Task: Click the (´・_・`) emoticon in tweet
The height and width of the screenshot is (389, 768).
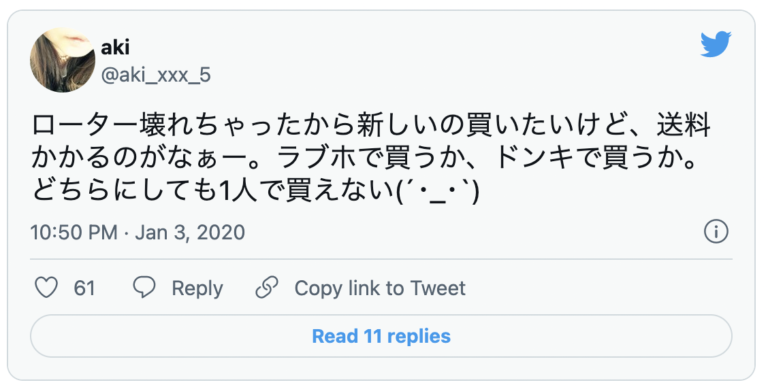Action: coord(437,191)
